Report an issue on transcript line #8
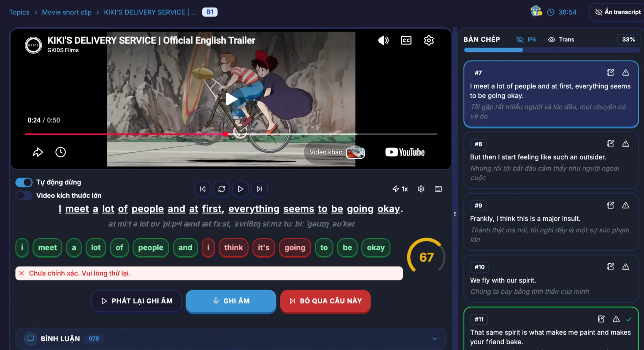The height and width of the screenshot is (350, 644). pyautogui.click(x=626, y=144)
